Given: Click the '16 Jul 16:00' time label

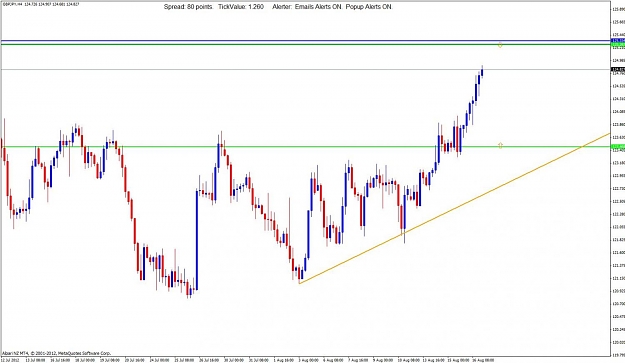Looking at the screenshot, I should [x=60, y=360].
